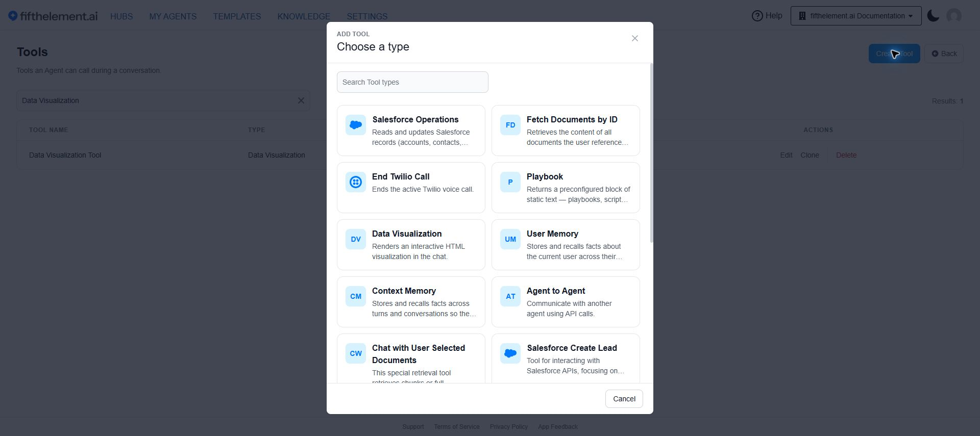Click the Salesforce Create Lead cloud icon

pos(510,353)
